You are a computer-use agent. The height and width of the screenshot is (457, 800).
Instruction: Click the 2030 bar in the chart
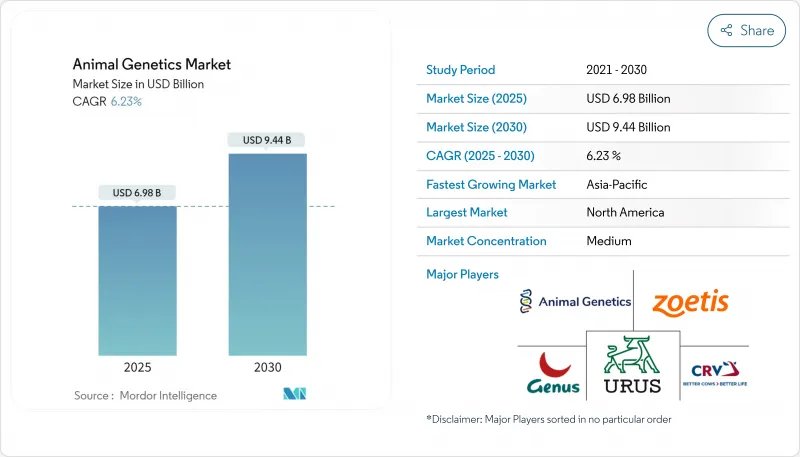[267, 254]
